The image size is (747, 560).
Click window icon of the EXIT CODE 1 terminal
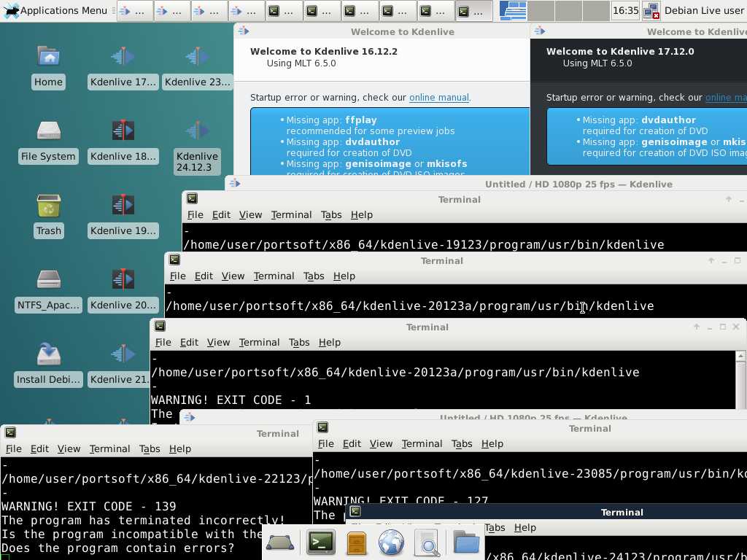[x=160, y=326]
